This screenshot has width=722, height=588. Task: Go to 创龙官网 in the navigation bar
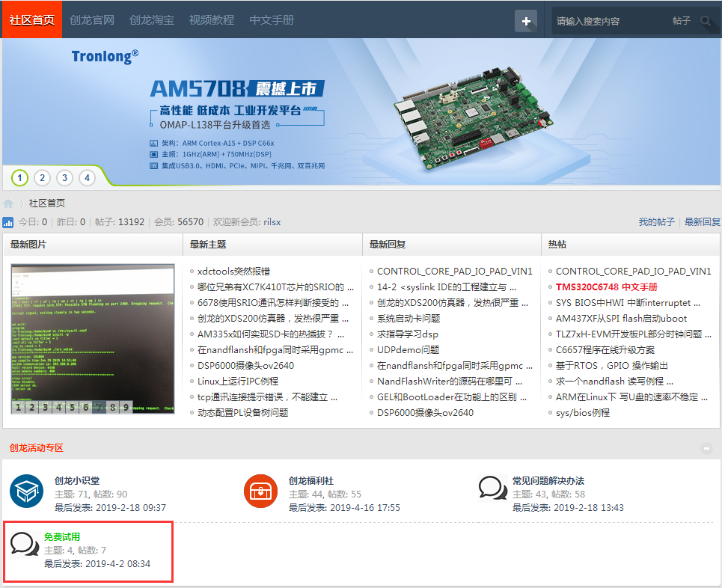tap(91, 20)
